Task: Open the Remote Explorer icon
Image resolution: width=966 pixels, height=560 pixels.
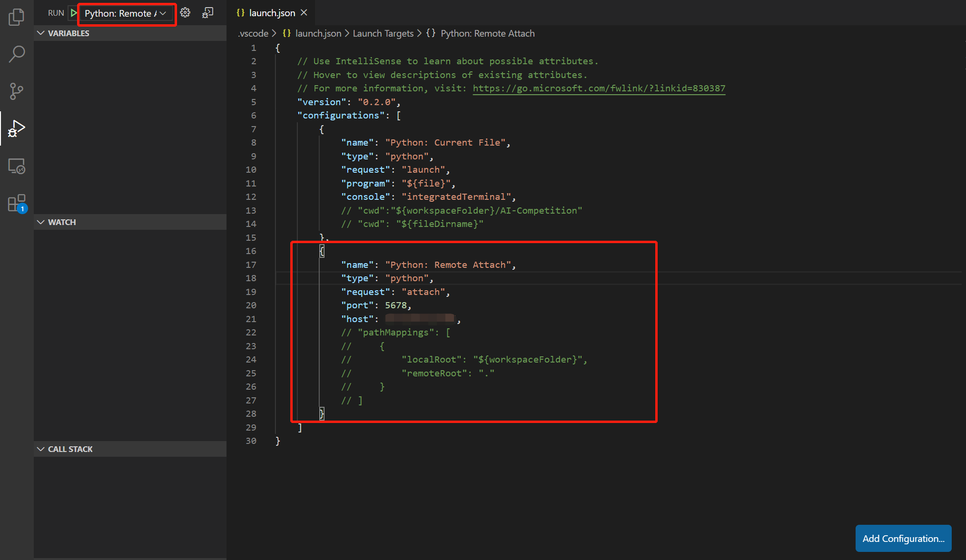Action: pos(16,166)
